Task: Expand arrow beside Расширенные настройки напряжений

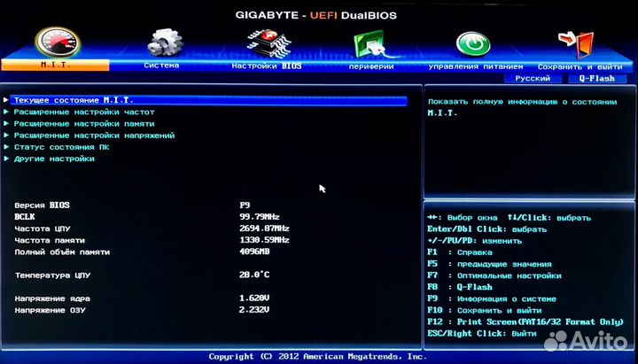Action: (5, 135)
